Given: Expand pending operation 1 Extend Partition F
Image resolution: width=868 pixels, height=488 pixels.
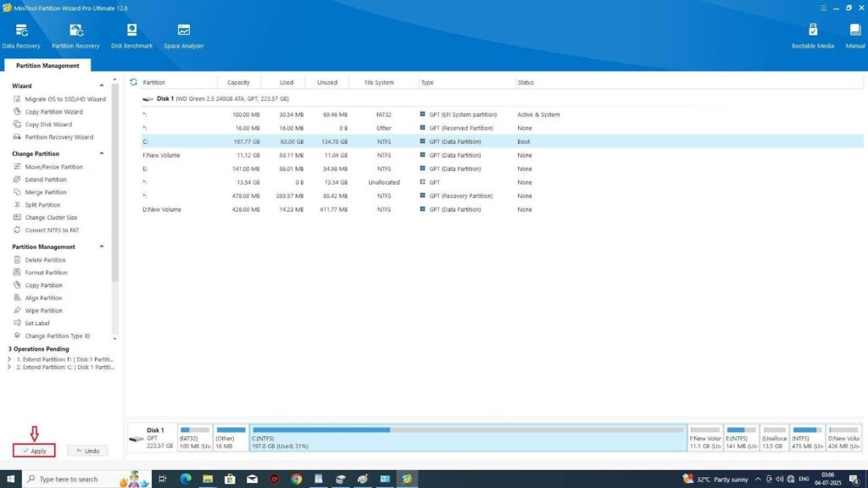Looking at the screenshot, I should 8,358.
